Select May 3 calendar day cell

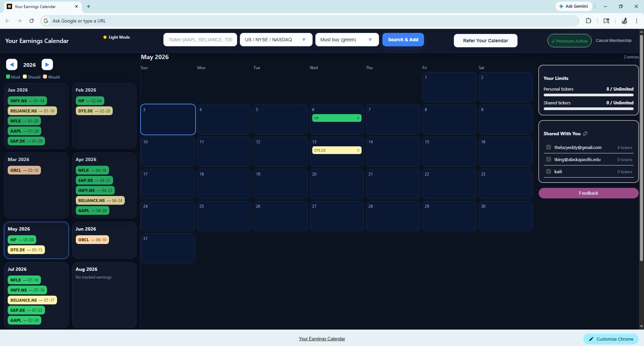coord(168,119)
